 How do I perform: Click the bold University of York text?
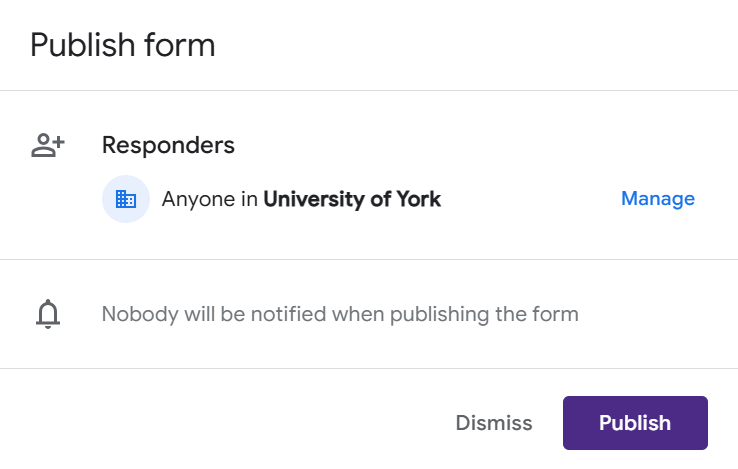(351, 199)
